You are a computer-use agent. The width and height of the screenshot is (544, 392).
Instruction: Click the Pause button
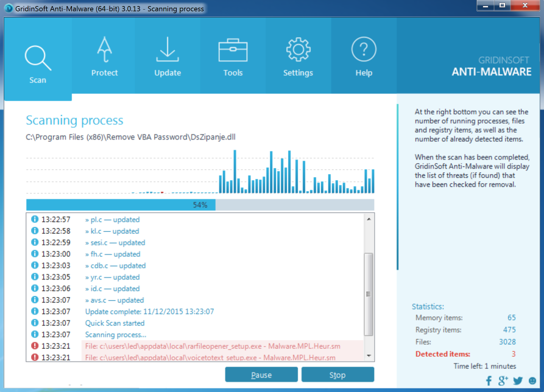pyautogui.click(x=261, y=375)
